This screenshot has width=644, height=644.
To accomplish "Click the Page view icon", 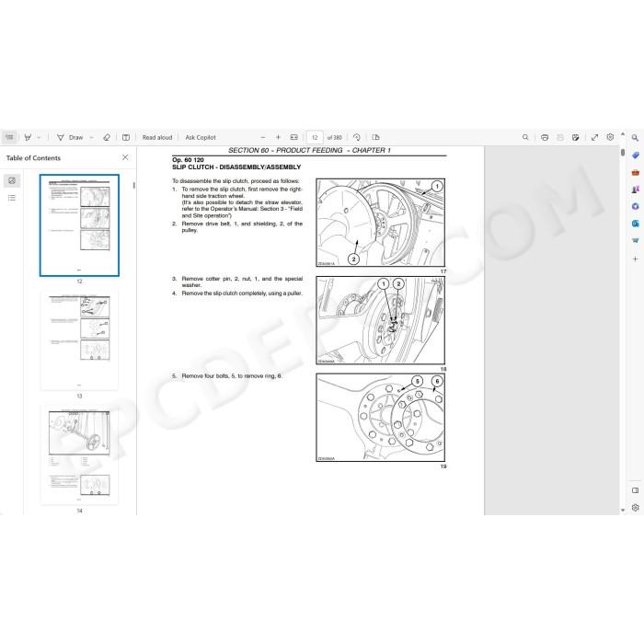I will [x=375, y=137].
